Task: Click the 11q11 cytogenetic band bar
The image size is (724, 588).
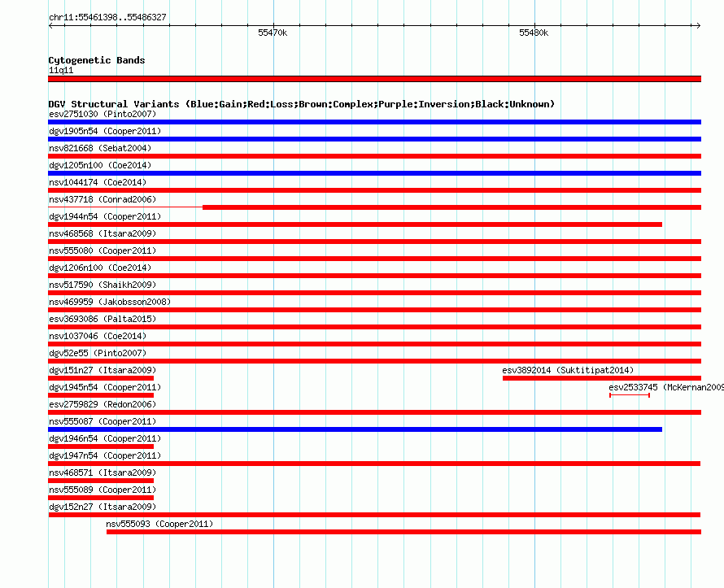Action: (x=374, y=79)
